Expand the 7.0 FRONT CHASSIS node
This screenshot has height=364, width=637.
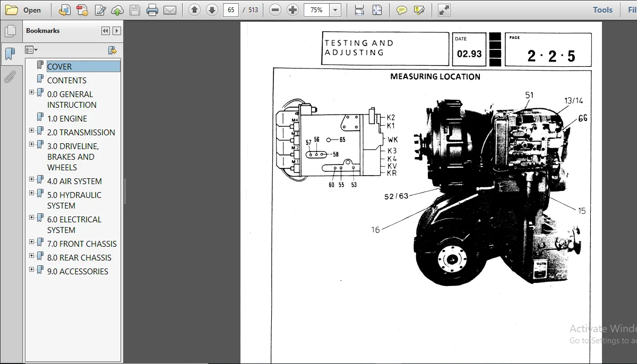(x=31, y=242)
